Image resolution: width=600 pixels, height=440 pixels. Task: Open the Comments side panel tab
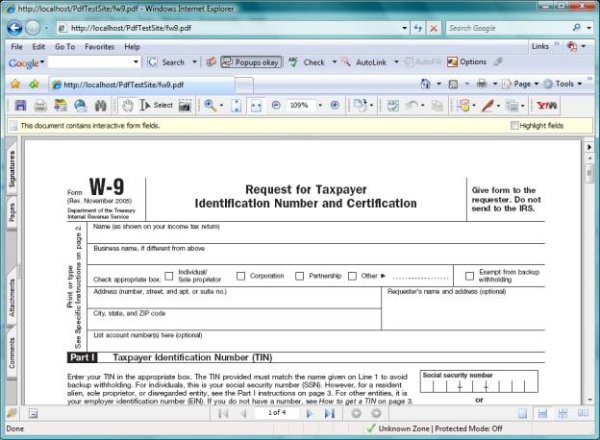[x=12, y=353]
